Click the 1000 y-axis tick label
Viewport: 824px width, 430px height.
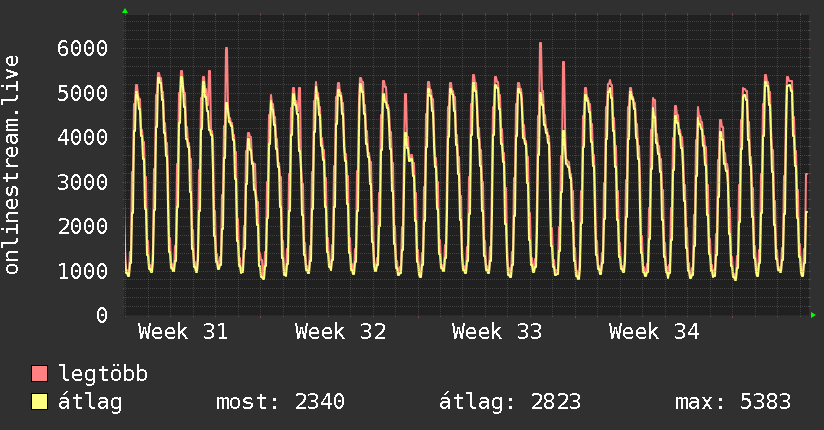click(x=83, y=271)
